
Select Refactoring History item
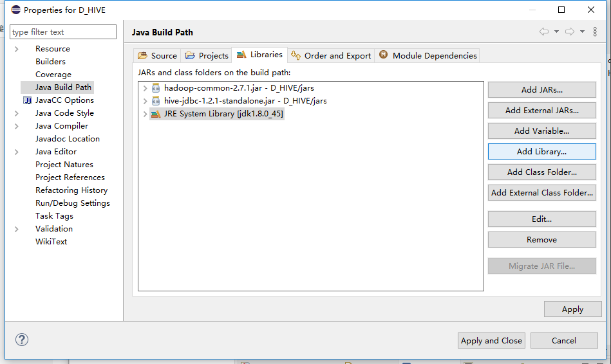point(71,190)
